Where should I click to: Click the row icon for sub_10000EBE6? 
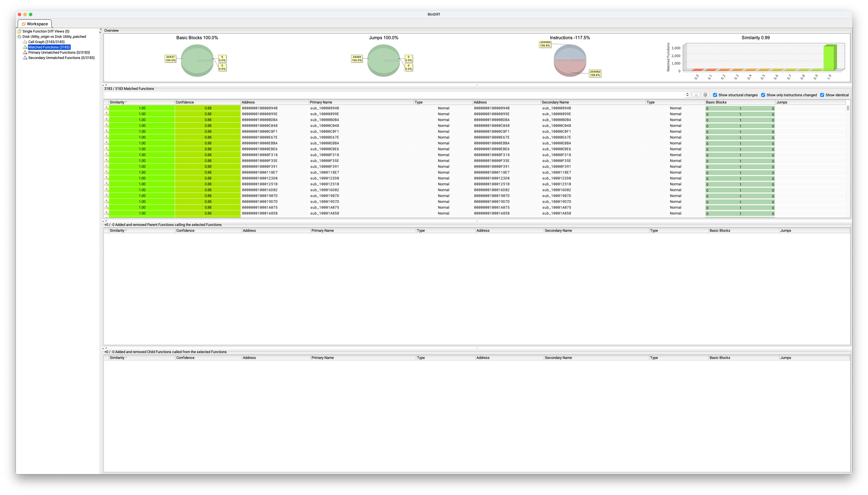[107, 149]
